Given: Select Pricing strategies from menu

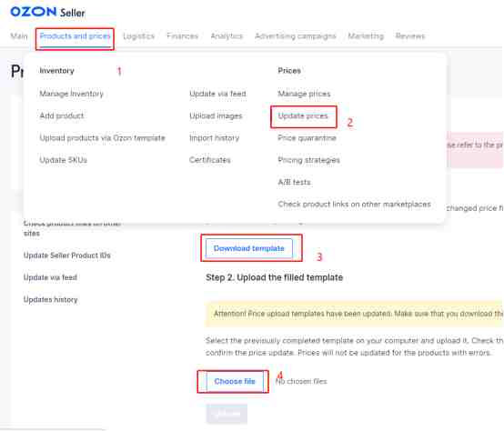Looking at the screenshot, I should (x=309, y=160).
